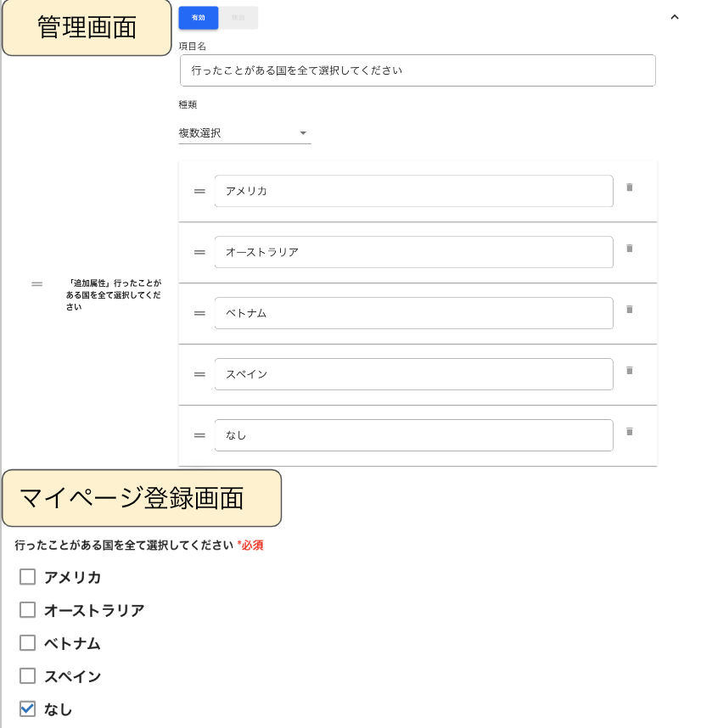Click the reorder handle next to なし
This screenshot has height=728, width=701.
(x=199, y=435)
